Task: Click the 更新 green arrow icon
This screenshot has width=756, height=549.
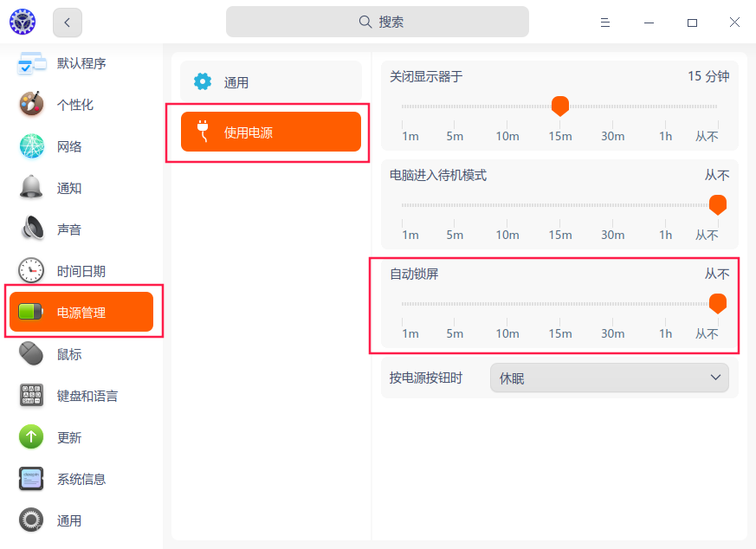Action: click(x=31, y=437)
